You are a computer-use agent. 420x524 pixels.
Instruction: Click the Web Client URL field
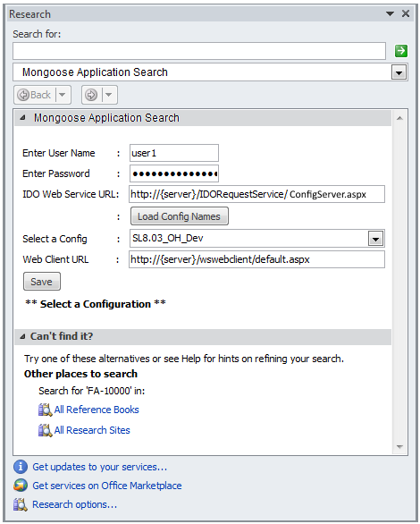[256, 259]
